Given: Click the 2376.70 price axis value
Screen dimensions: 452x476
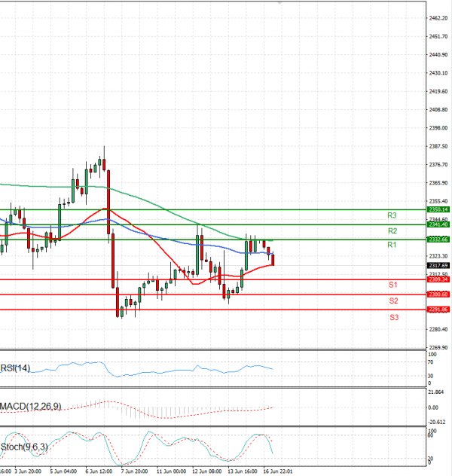Looking at the screenshot, I should (x=438, y=164).
